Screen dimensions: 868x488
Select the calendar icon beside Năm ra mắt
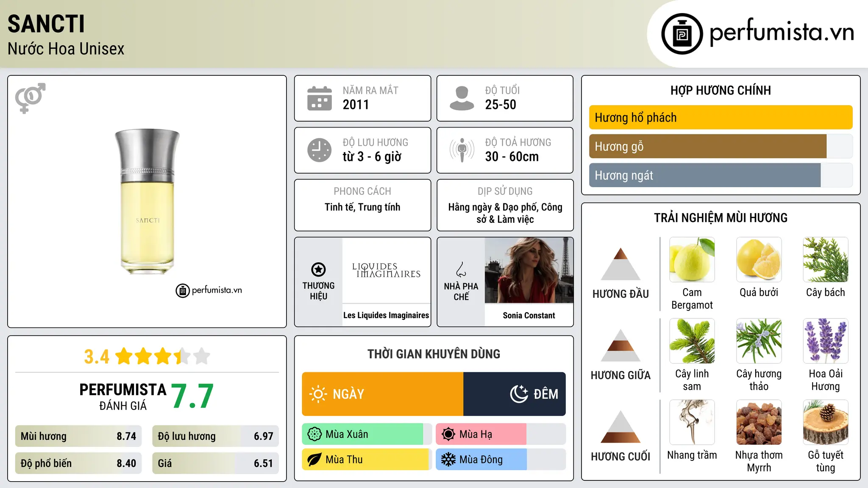point(320,98)
